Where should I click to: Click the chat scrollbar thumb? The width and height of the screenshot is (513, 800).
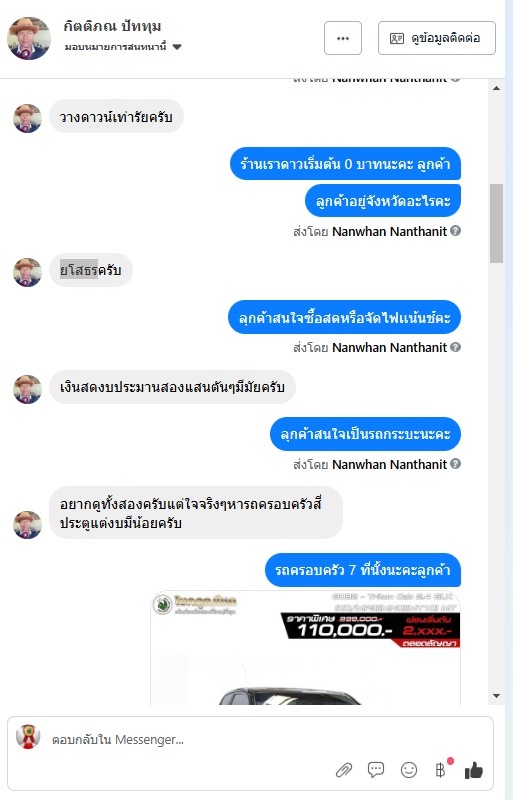(497, 223)
